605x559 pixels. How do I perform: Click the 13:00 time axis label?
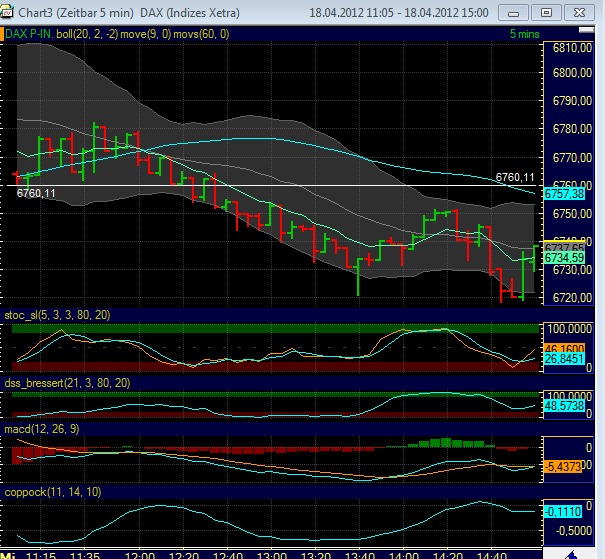click(x=272, y=556)
